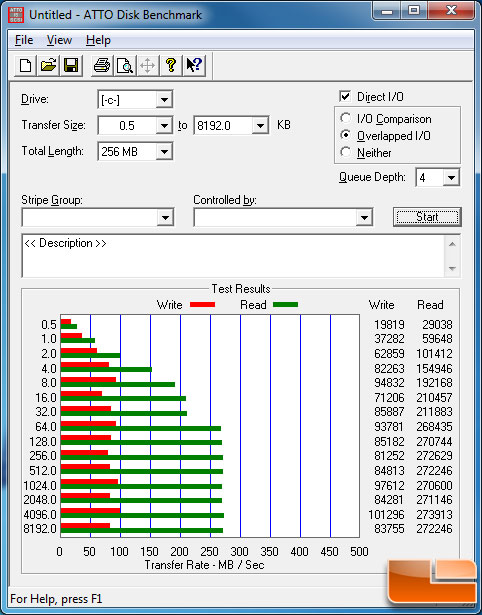Open the minimum Transfer Size 0.5 dropdown
Image resolution: width=482 pixels, height=615 pixels.
[x=164, y=126]
